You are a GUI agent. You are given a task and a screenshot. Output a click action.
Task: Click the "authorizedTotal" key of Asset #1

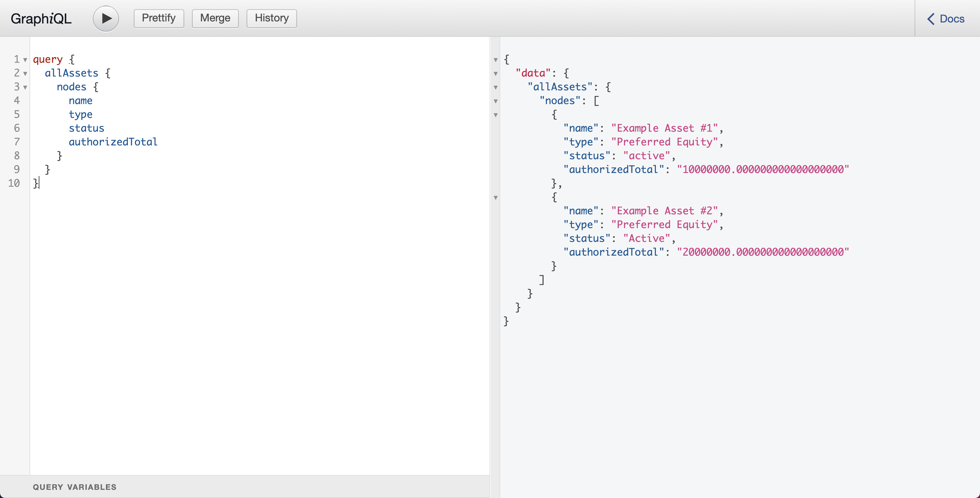pos(614,169)
